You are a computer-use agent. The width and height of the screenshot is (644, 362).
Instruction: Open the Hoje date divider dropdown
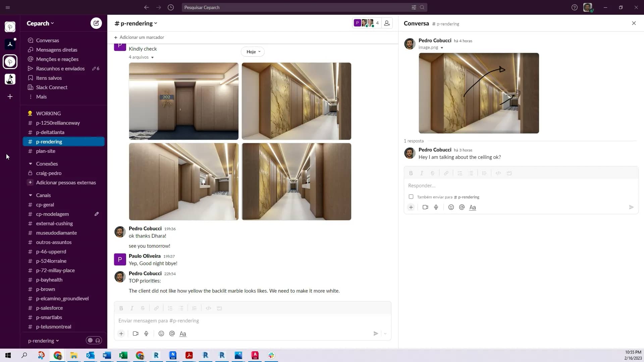pyautogui.click(x=253, y=52)
